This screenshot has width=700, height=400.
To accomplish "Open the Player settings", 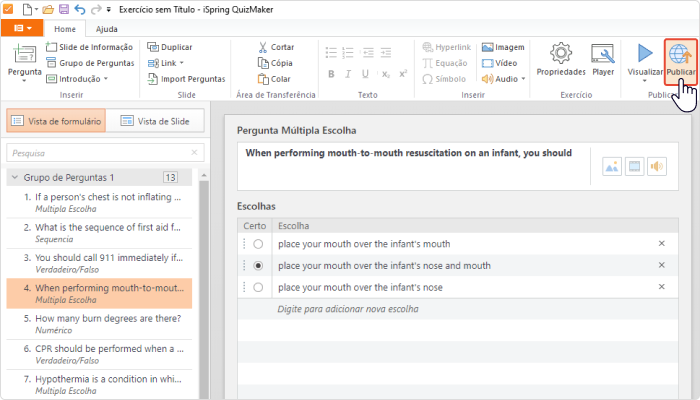I will click(603, 59).
